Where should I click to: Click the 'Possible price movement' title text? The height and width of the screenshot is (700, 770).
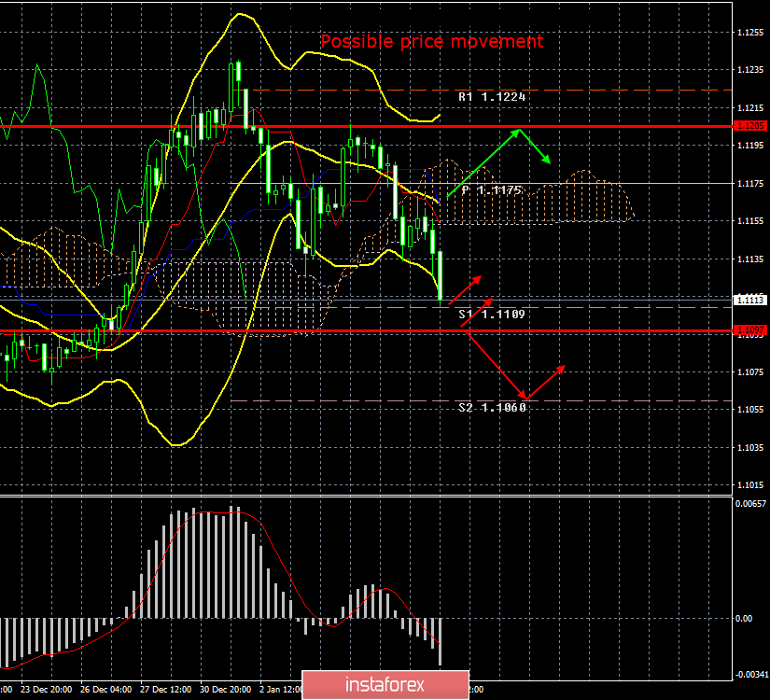(x=431, y=42)
